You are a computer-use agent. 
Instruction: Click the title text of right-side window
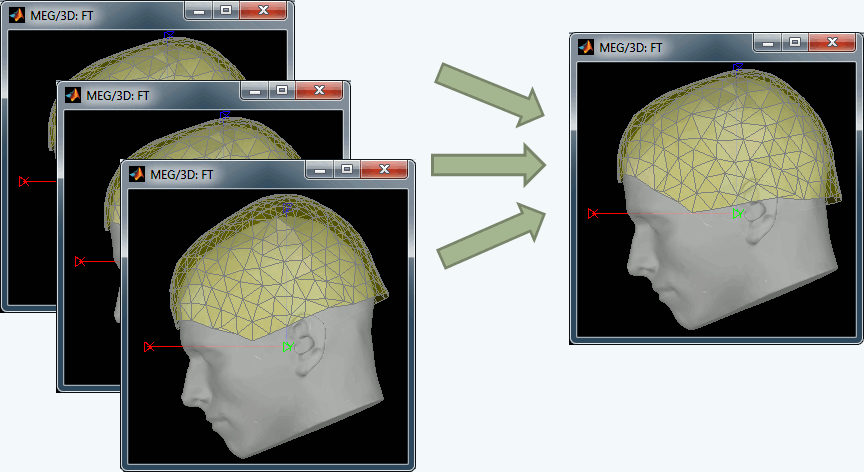pos(630,46)
